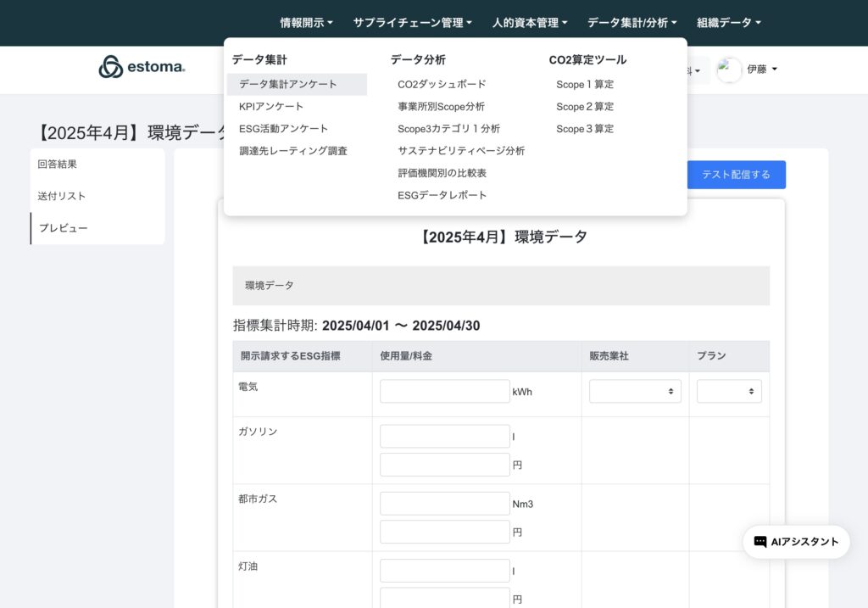Click the 電気 kWh input field
868x608 pixels.
pyautogui.click(x=444, y=391)
